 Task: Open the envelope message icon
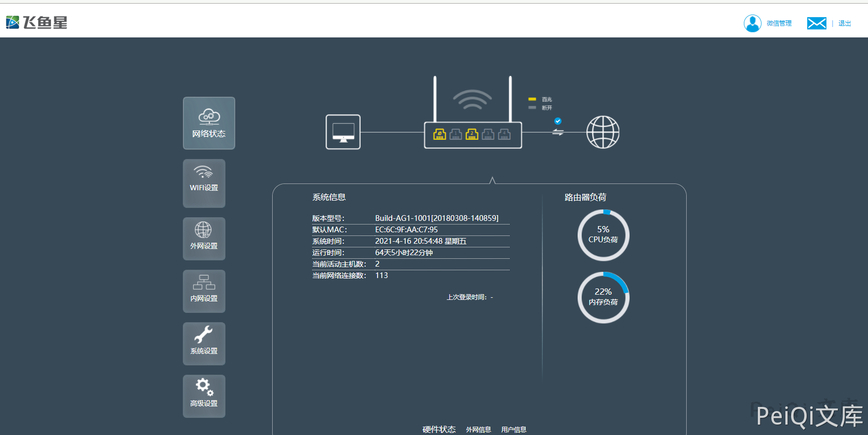[817, 23]
